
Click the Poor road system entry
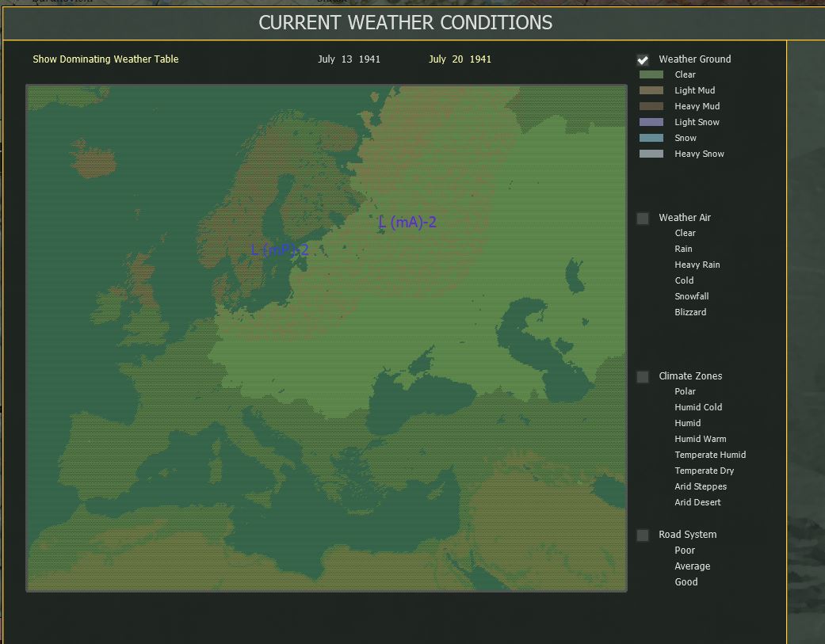coord(685,551)
